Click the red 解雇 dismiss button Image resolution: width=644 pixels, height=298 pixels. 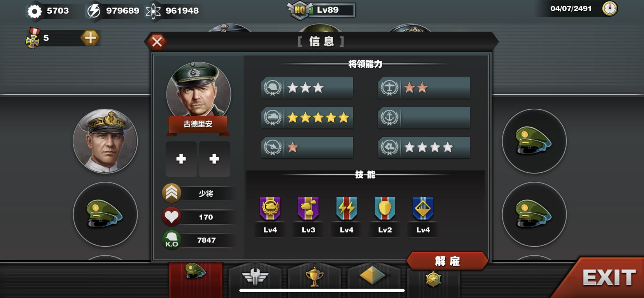[x=447, y=261]
